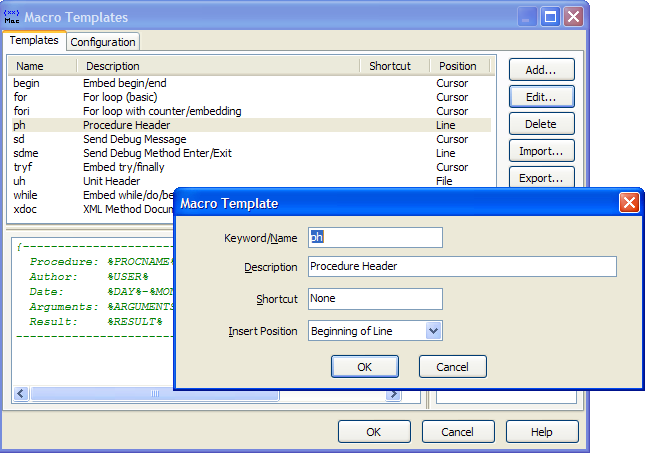The width and height of the screenshot is (647, 453).
Task: Click into the Keyword/Name field
Action: pos(375,237)
